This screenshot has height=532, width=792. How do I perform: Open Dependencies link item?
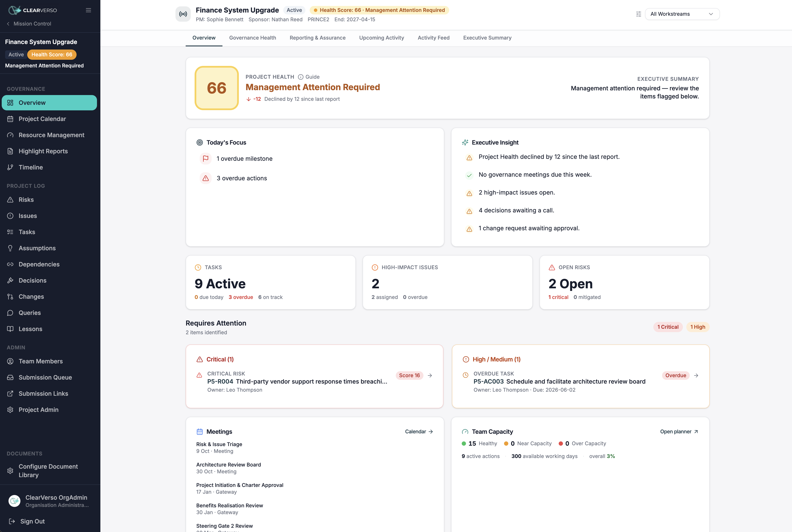[49, 264]
